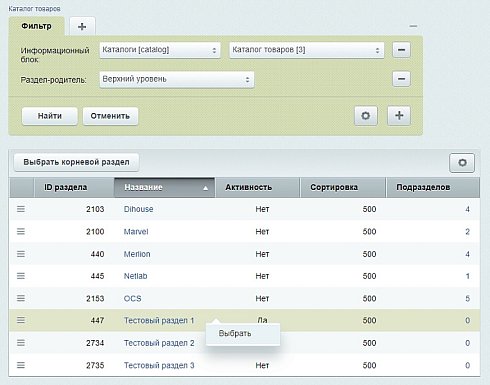This screenshot has width=490, height=385.
Task: Click sort value 500 in Netlab row
Action: (369, 276)
